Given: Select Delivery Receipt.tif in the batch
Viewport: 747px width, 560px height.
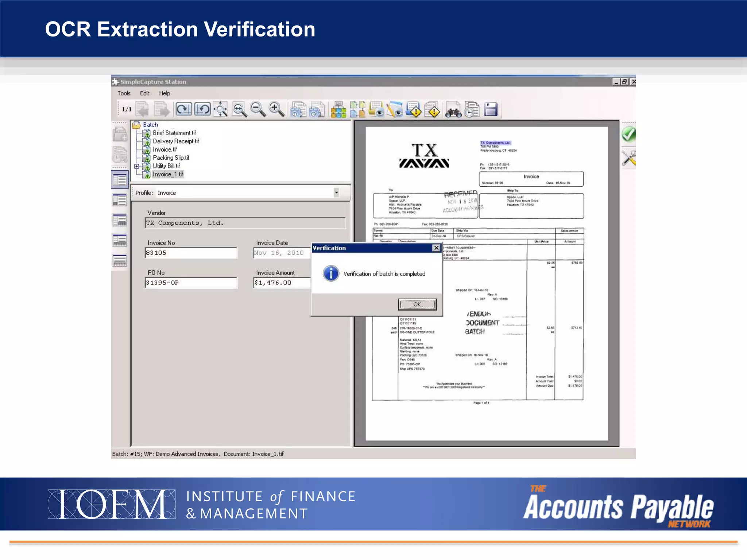Looking at the screenshot, I should coord(176,141).
